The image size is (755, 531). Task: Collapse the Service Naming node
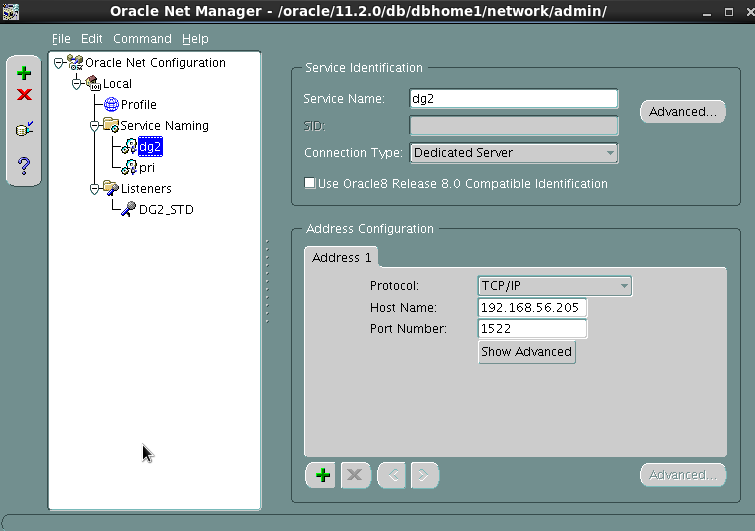pos(94,126)
